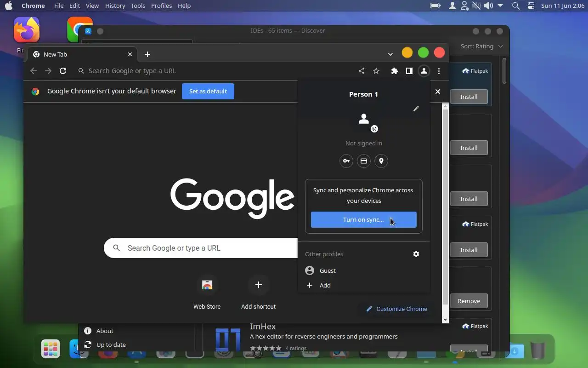Open Control Center toggles icon in menu bar

[531, 6]
